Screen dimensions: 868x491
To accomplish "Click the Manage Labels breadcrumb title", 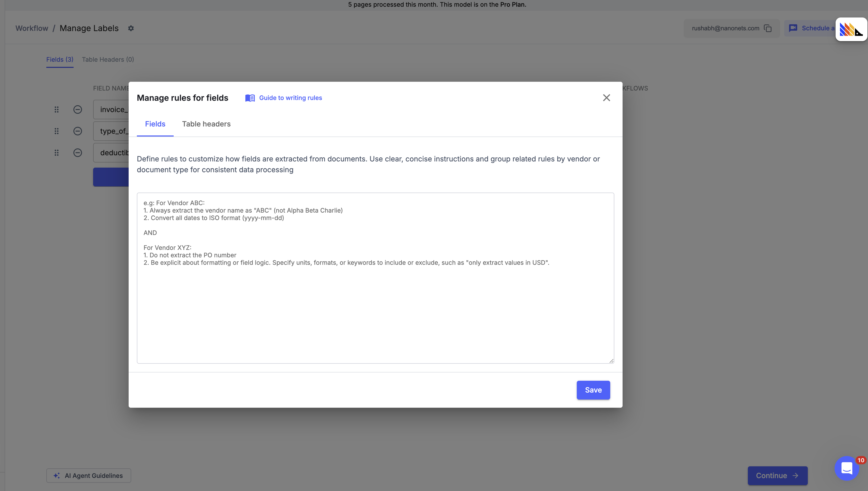I will click(89, 28).
